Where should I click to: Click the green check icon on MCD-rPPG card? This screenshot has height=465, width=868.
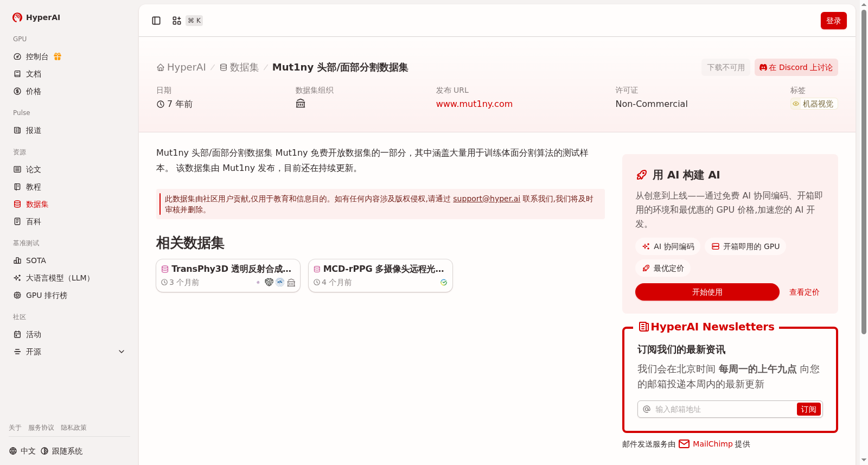pos(444,282)
